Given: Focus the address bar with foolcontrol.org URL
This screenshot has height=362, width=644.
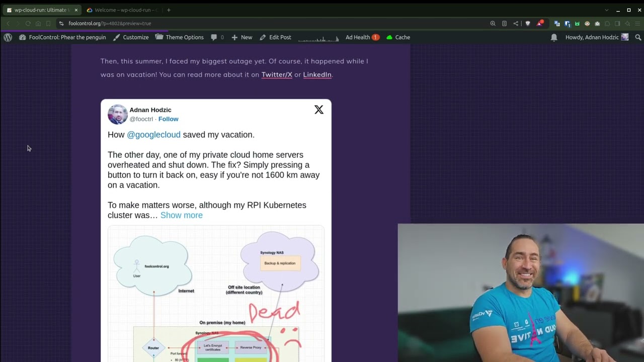Looking at the screenshot, I should tap(272, 23).
